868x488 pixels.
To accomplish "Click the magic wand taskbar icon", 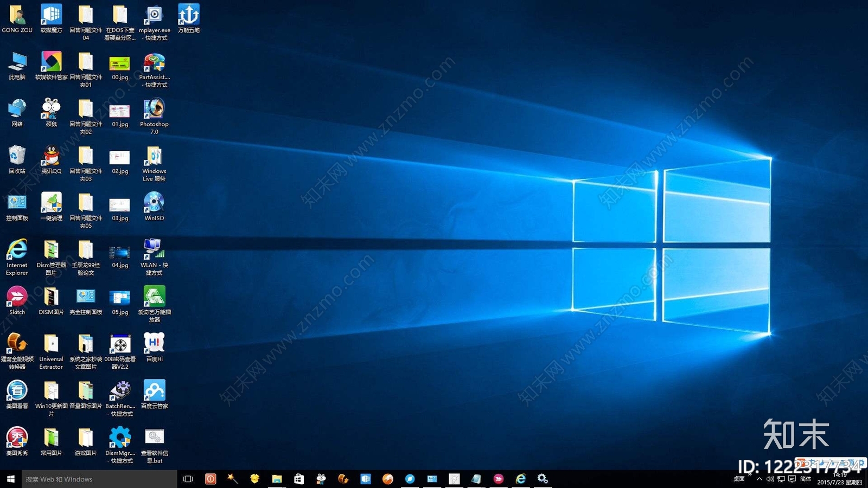I will coord(233,479).
